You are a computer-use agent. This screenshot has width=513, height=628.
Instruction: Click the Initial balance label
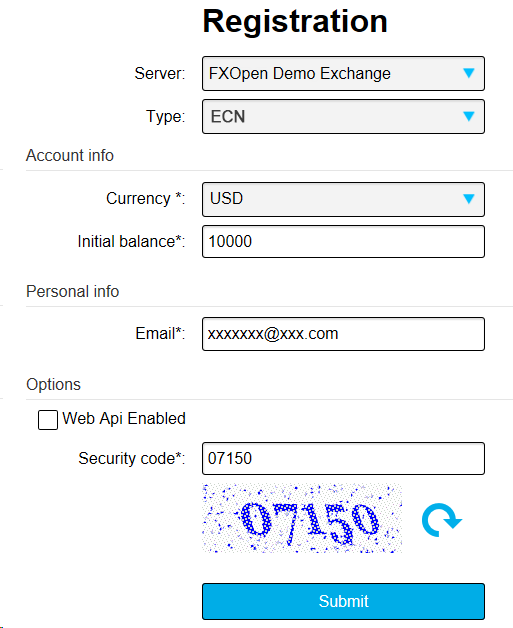click(131, 242)
